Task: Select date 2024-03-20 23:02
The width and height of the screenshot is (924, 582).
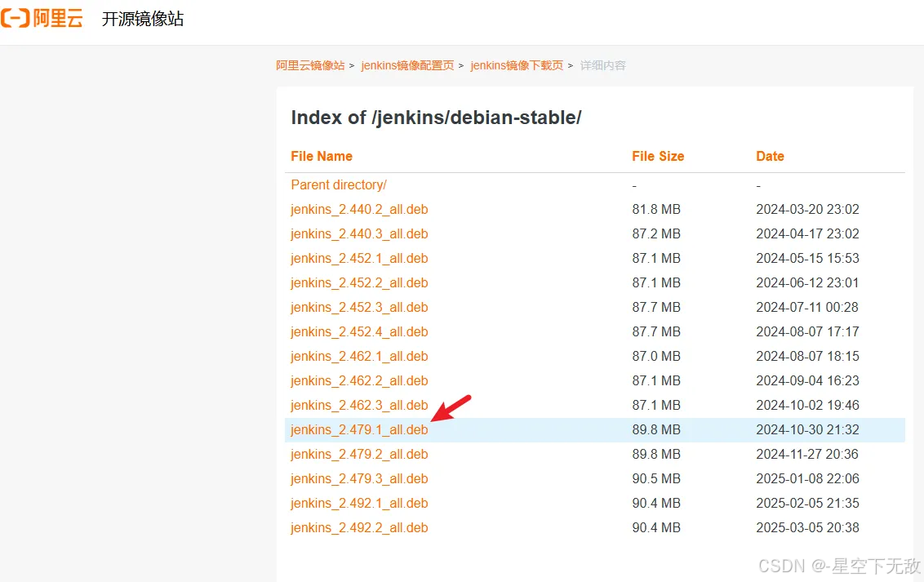Action: pos(808,209)
